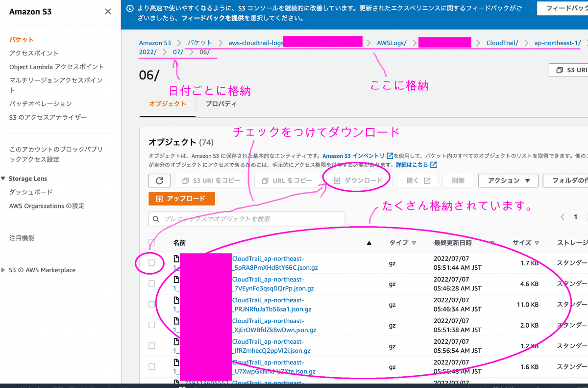Open AWS Organizations の設定 in sidebar
The width and height of the screenshot is (588, 388).
(x=47, y=206)
